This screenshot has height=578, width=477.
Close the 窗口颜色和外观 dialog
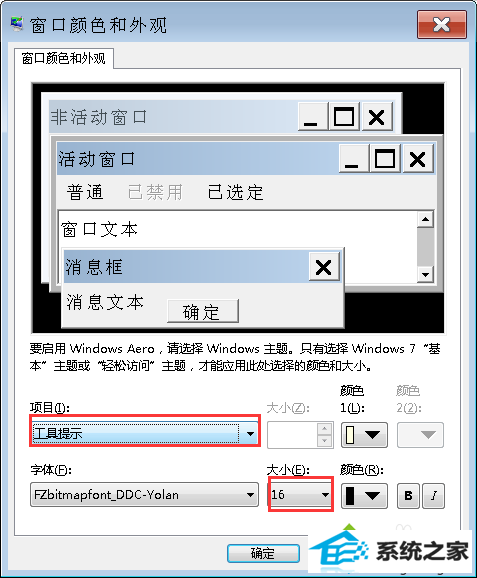pos(442,25)
